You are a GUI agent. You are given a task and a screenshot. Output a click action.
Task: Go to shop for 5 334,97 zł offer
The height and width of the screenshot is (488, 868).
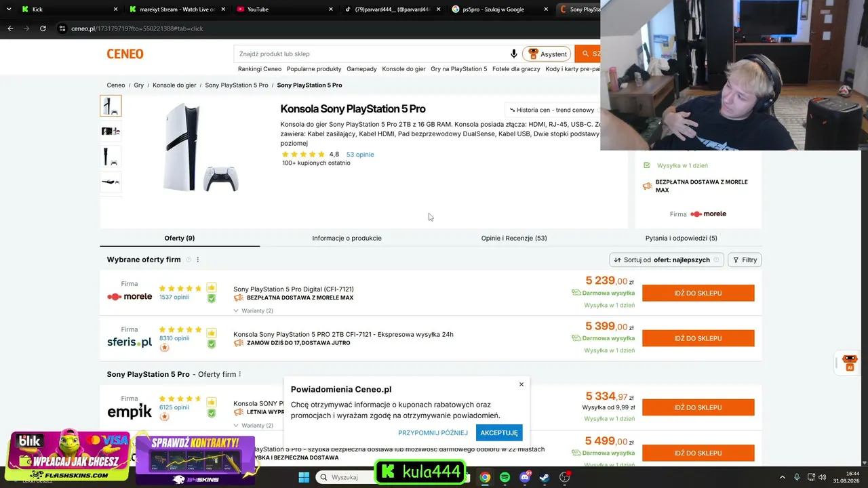698,407
